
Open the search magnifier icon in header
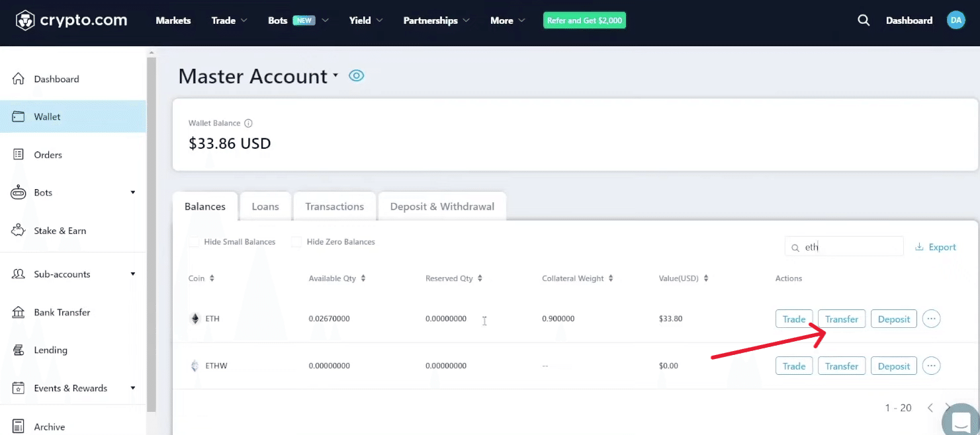pyautogui.click(x=864, y=20)
